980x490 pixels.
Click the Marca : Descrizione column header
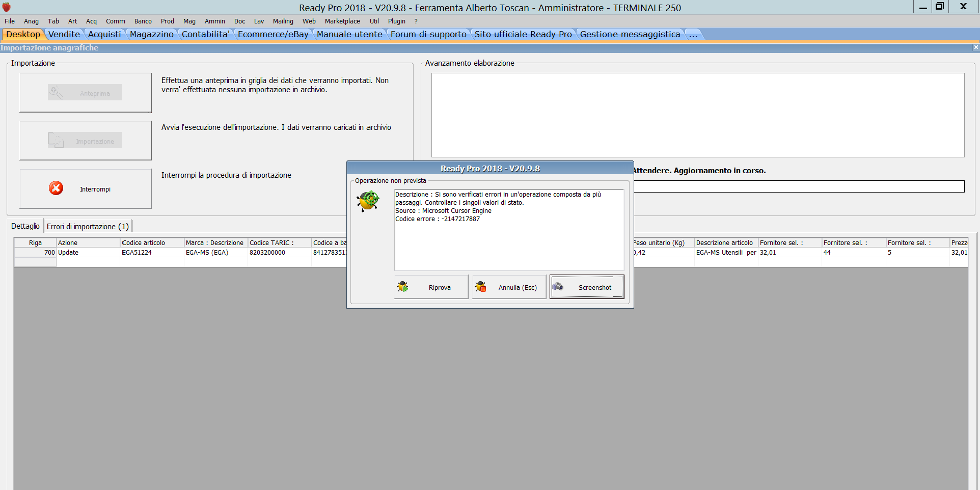click(x=215, y=243)
